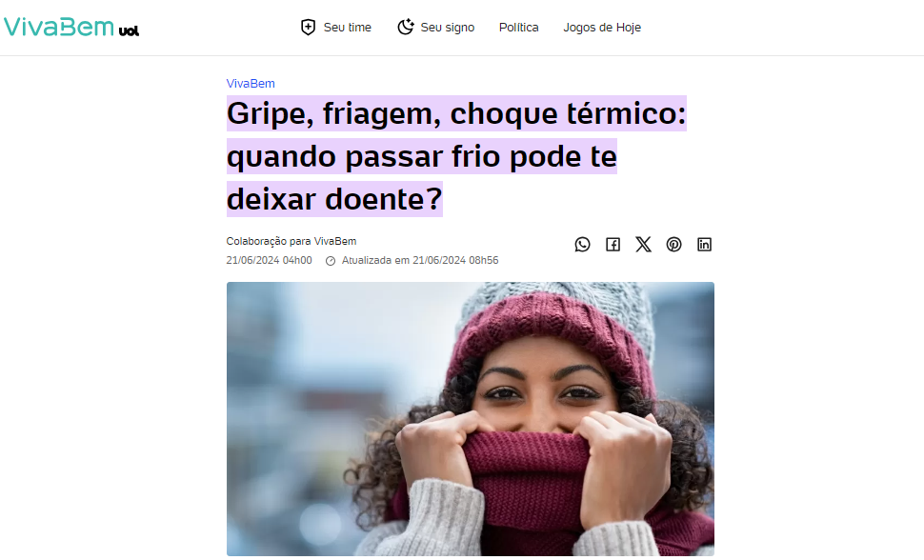Screen dimensions: 924x560
Task: Click the moon icon beside Seu signo
Action: click(x=406, y=27)
